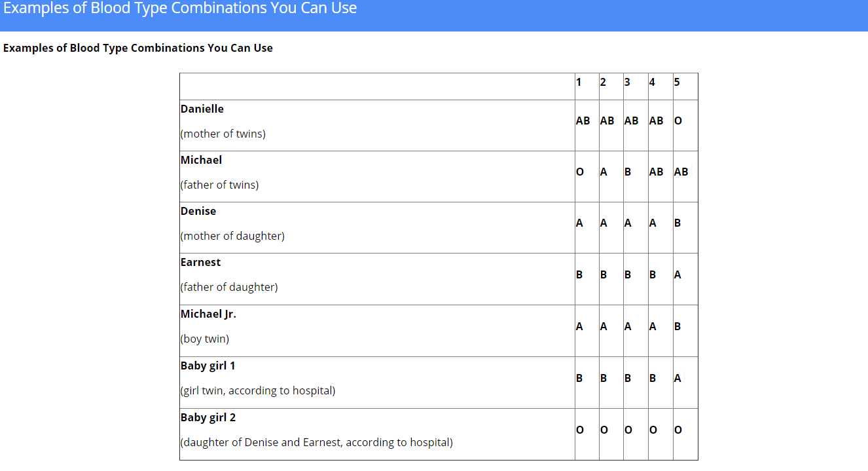868x471 pixels.
Task: Click Denise's blood type B in column 5
Action: [678, 223]
